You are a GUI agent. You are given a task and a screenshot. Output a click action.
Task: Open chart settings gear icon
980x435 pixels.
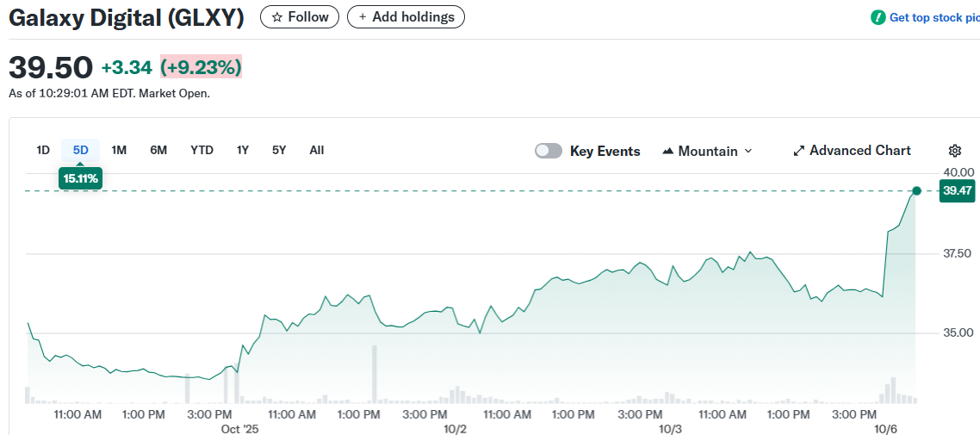[x=954, y=151]
